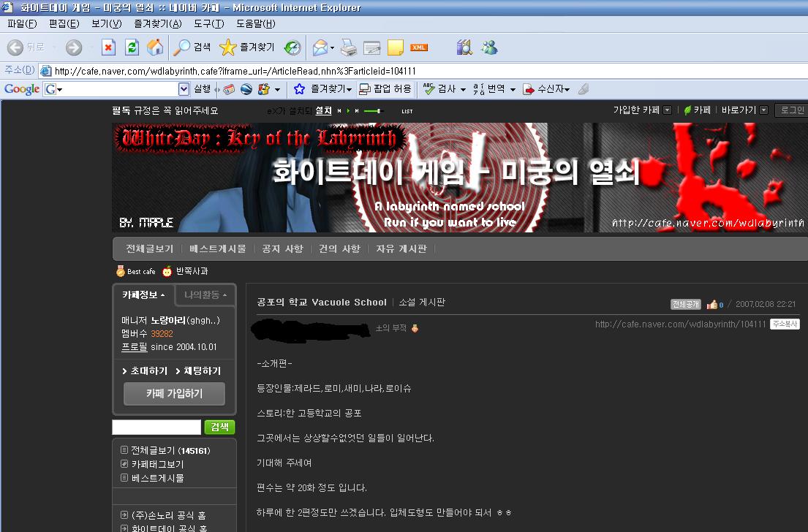
Task: Expand the 카페정보 tab arrow
Action: click(x=163, y=295)
